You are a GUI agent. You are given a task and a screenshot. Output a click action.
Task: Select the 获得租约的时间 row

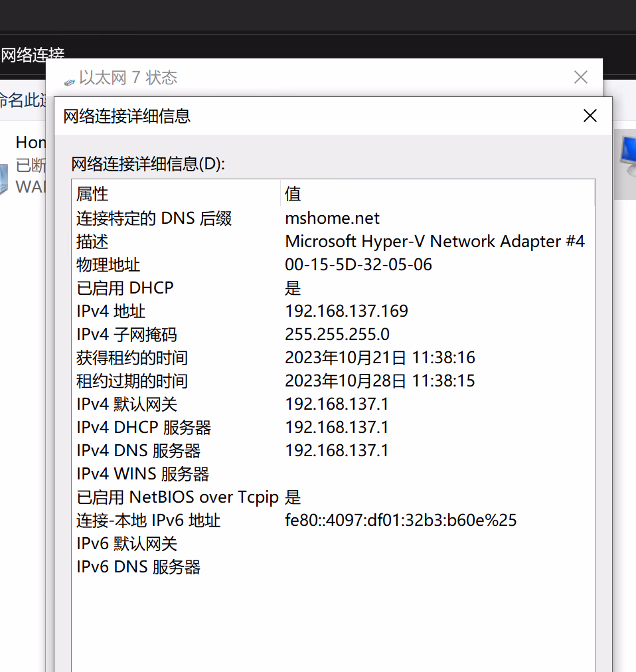point(132,358)
